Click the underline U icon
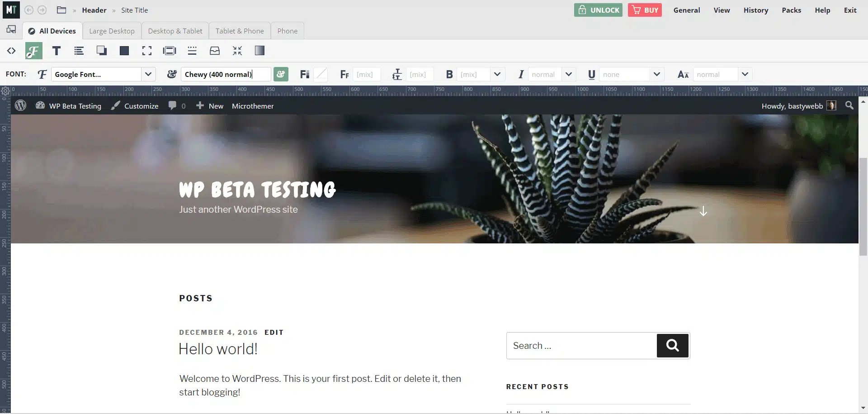This screenshot has height=414, width=868. tap(591, 74)
